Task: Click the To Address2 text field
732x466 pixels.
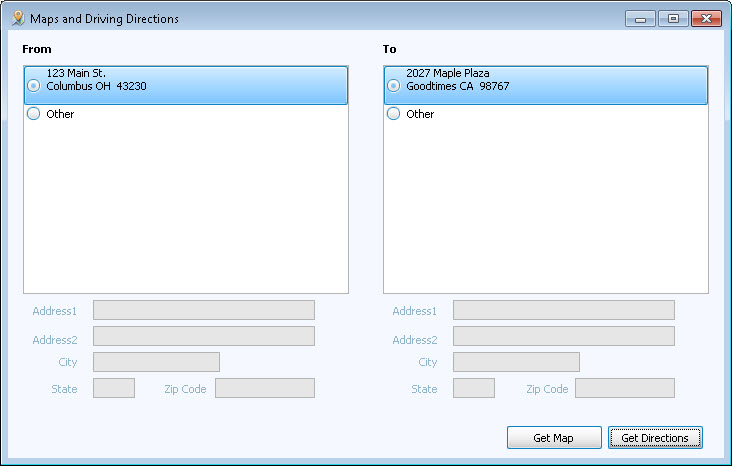Action: [x=563, y=336]
